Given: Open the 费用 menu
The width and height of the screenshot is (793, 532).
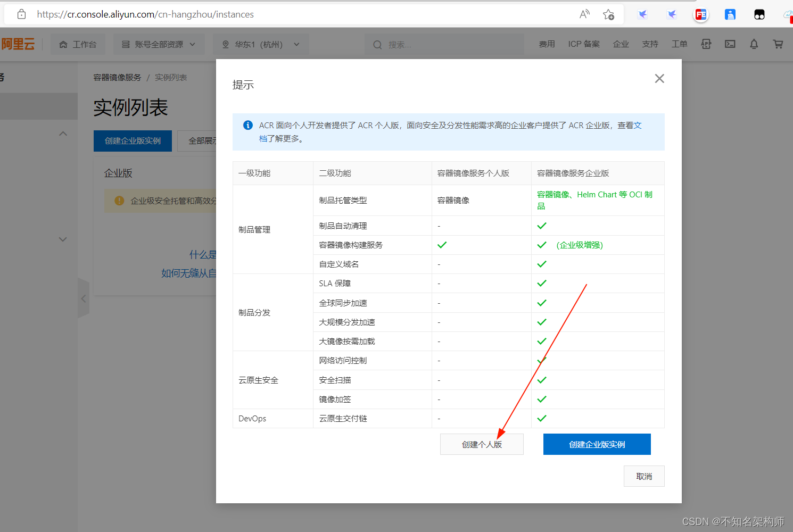Looking at the screenshot, I should pyautogui.click(x=547, y=44).
